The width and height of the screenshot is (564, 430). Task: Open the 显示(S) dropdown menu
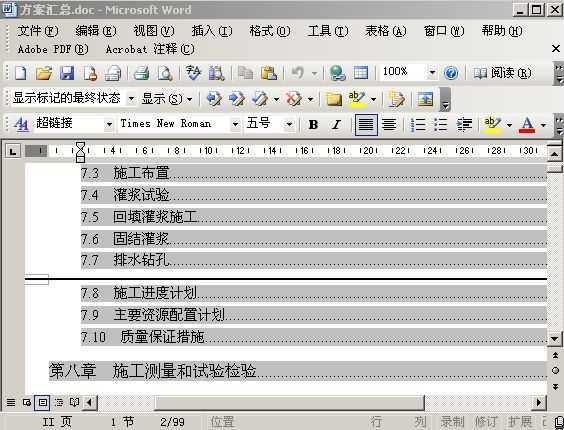(x=167, y=99)
